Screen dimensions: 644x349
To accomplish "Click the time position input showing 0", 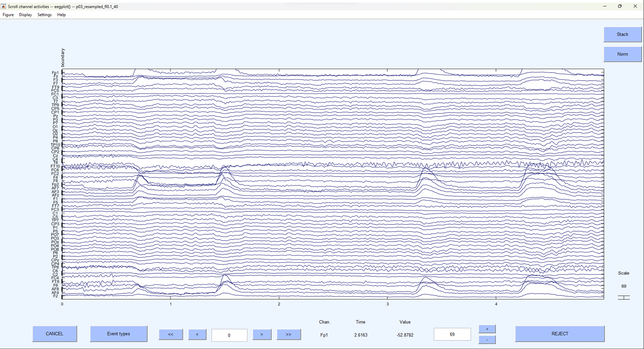I will 229,335.
